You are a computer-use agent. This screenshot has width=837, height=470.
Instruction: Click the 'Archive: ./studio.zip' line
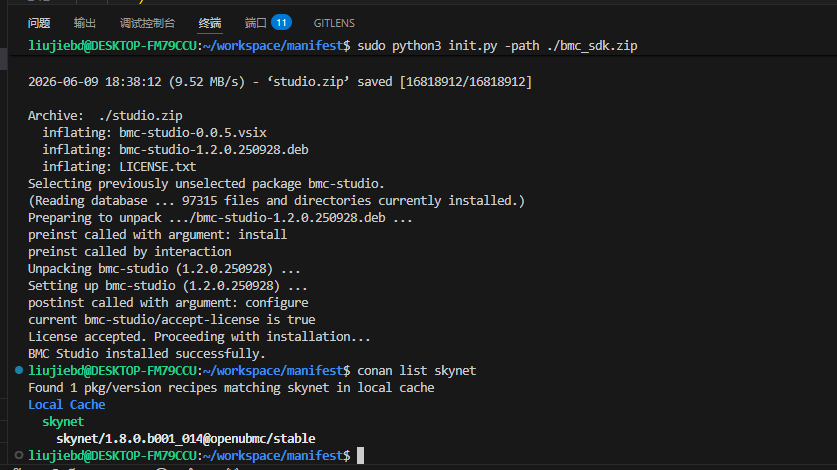pyautogui.click(x=105, y=115)
